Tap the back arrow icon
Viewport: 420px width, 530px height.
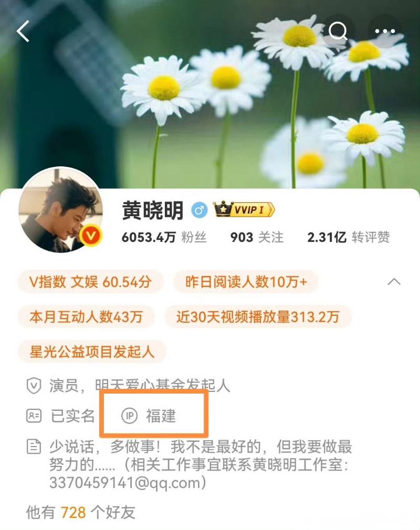[x=23, y=31]
